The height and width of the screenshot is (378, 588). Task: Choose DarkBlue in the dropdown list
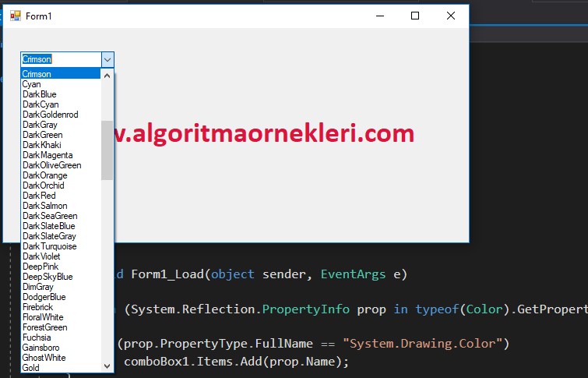[39, 94]
